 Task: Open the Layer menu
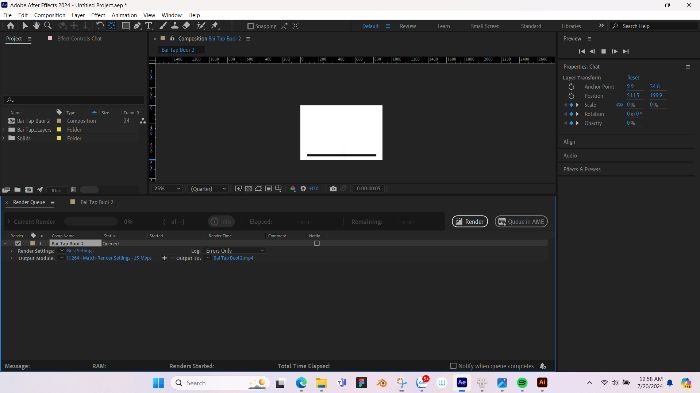78,15
